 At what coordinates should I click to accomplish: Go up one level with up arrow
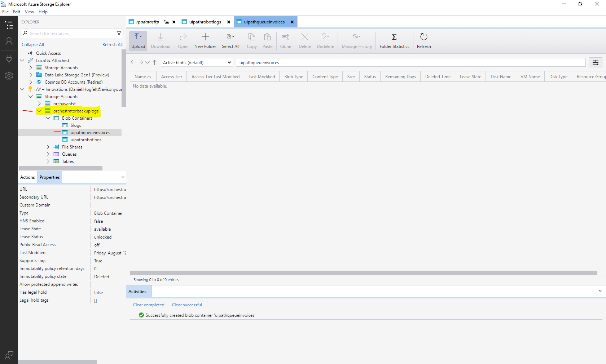tap(154, 62)
